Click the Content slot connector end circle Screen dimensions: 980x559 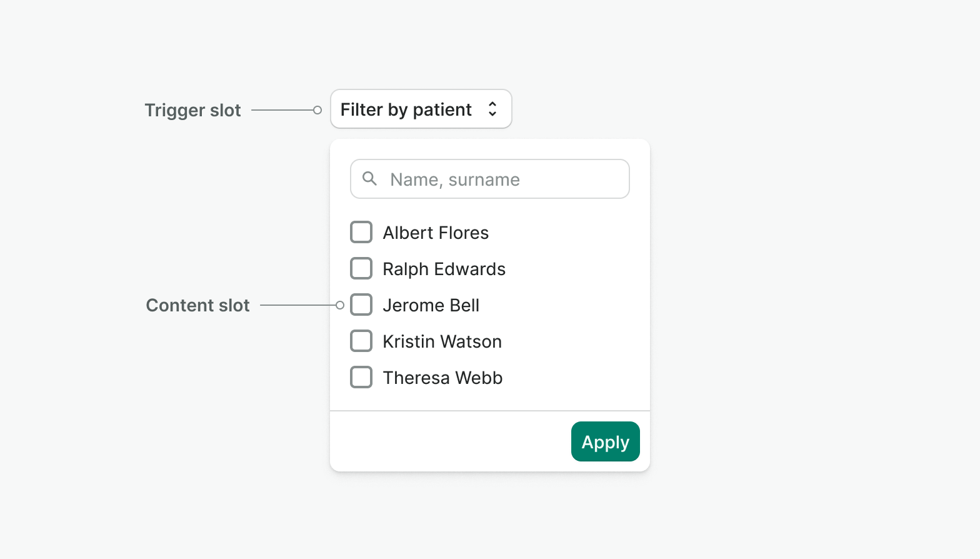coord(340,305)
